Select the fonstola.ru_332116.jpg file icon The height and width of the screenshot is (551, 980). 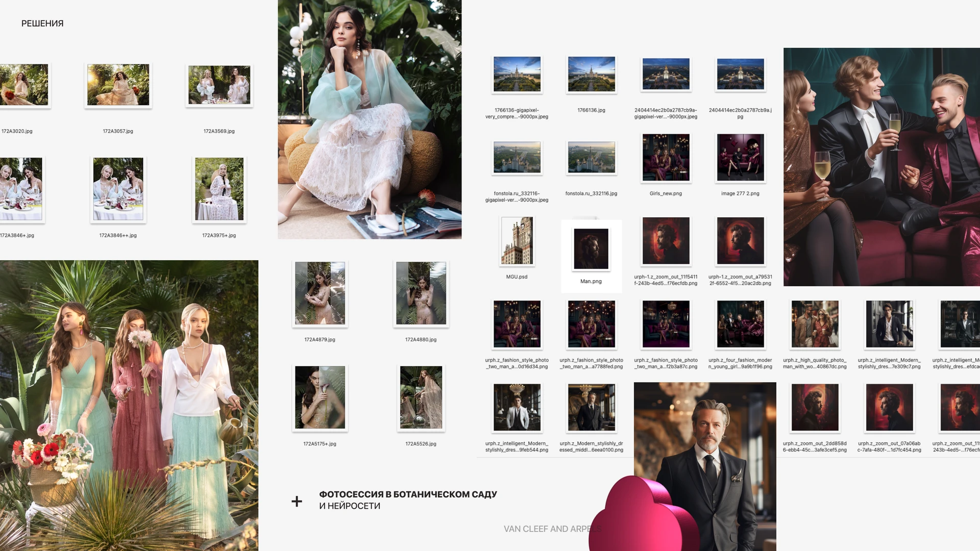click(x=591, y=157)
